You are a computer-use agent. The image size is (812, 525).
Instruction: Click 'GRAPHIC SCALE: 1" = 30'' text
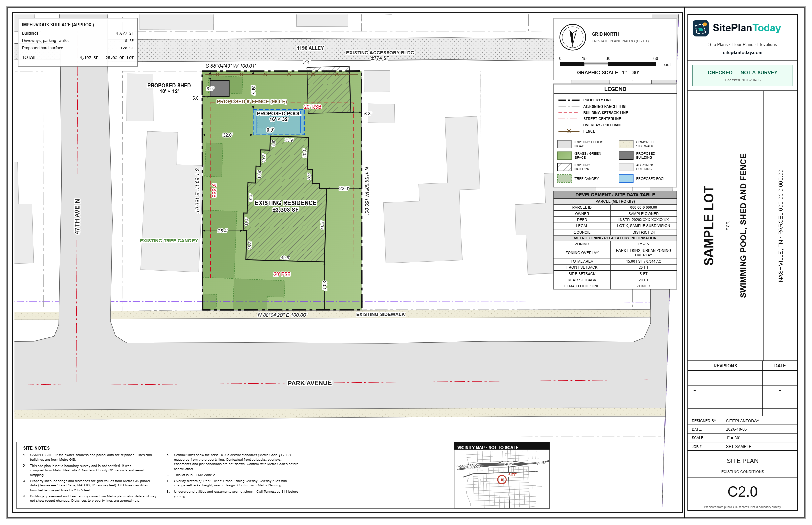pyautogui.click(x=608, y=73)
